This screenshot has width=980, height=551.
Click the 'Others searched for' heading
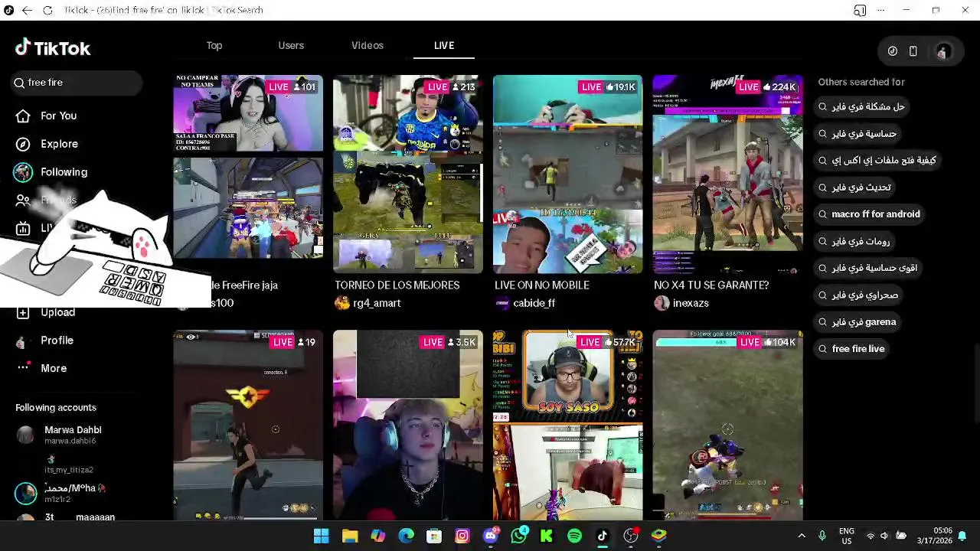861,82
